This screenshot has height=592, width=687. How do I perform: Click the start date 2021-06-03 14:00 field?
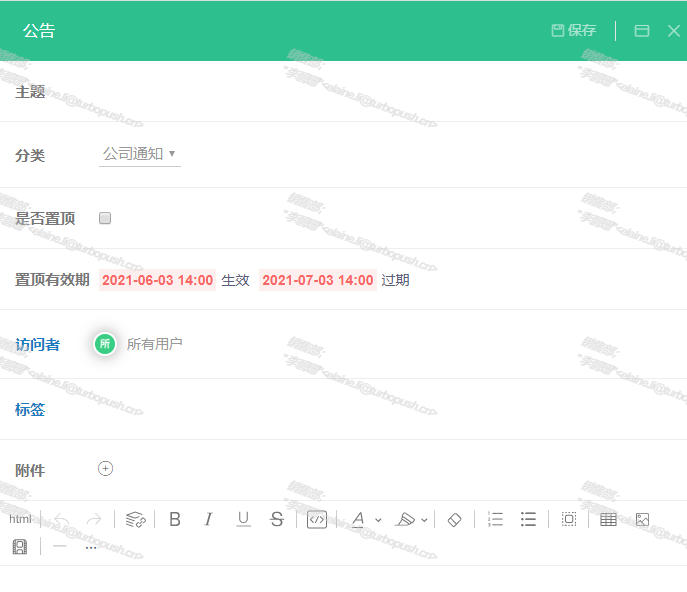[158, 280]
